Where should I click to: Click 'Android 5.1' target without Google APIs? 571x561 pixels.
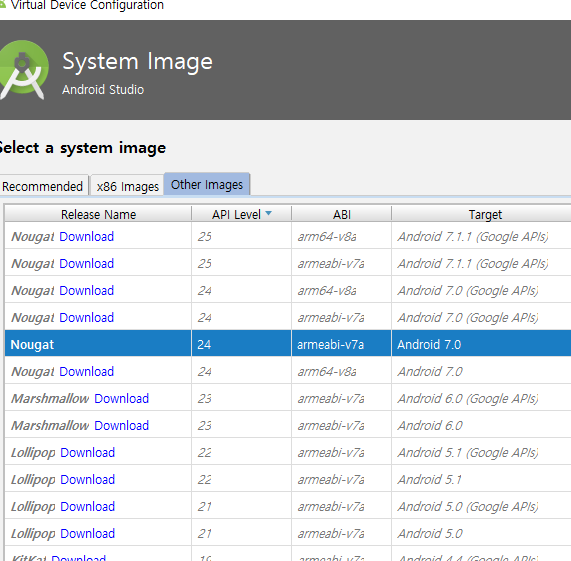(430, 479)
